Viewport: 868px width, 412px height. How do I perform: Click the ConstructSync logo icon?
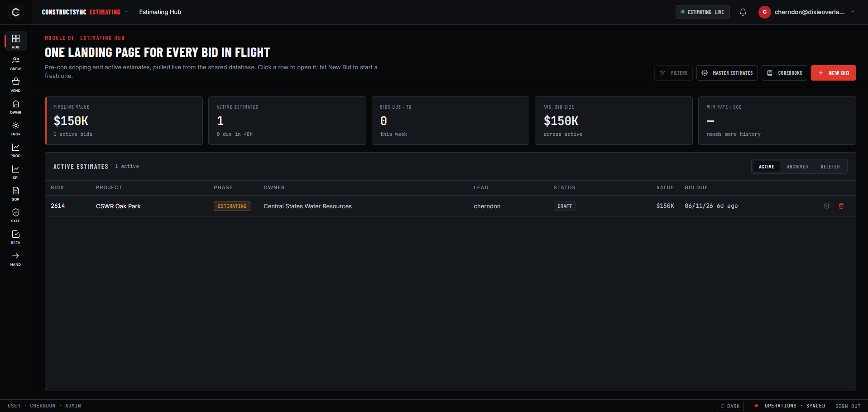tap(15, 12)
